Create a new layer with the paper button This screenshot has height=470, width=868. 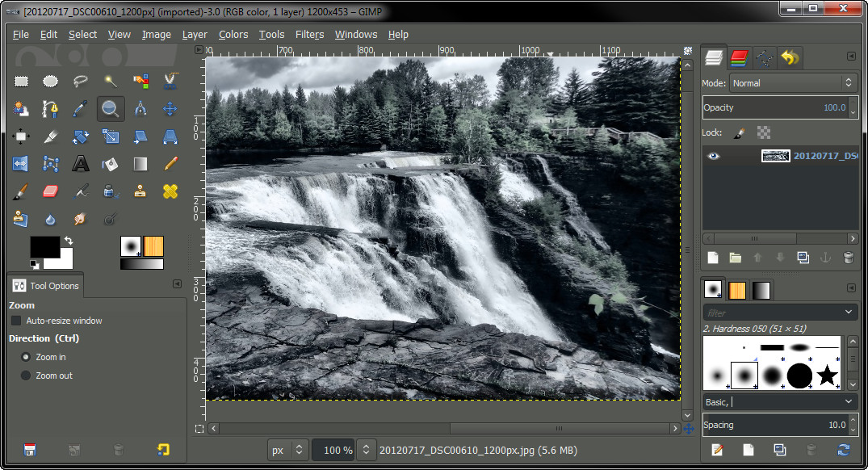coord(713,257)
